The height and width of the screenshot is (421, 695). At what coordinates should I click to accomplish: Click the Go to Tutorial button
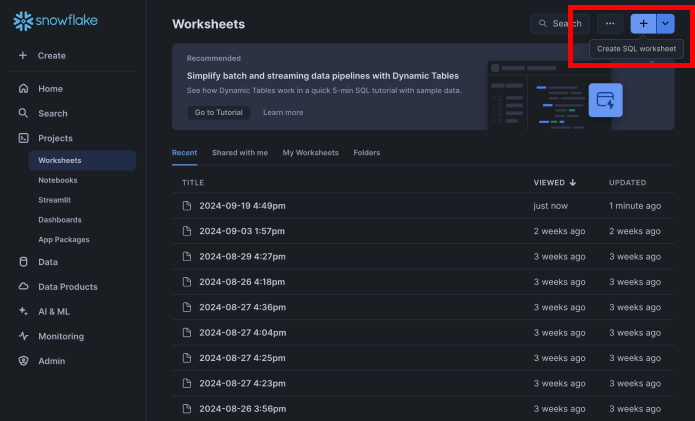(219, 113)
